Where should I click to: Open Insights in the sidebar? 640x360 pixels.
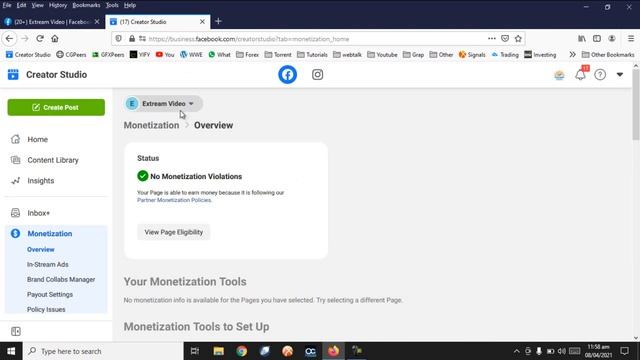point(40,180)
